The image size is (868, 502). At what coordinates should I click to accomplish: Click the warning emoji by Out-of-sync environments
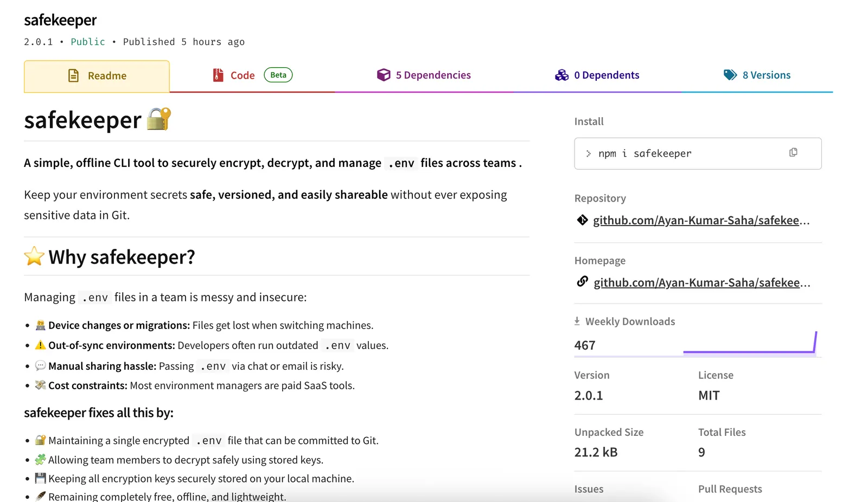click(x=41, y=345)
